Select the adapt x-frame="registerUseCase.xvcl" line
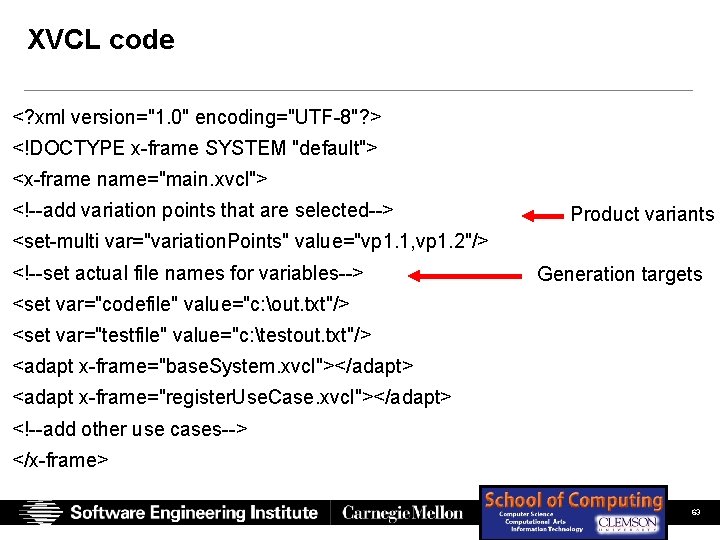The image size is (720, 540). [x=232, y=398]
